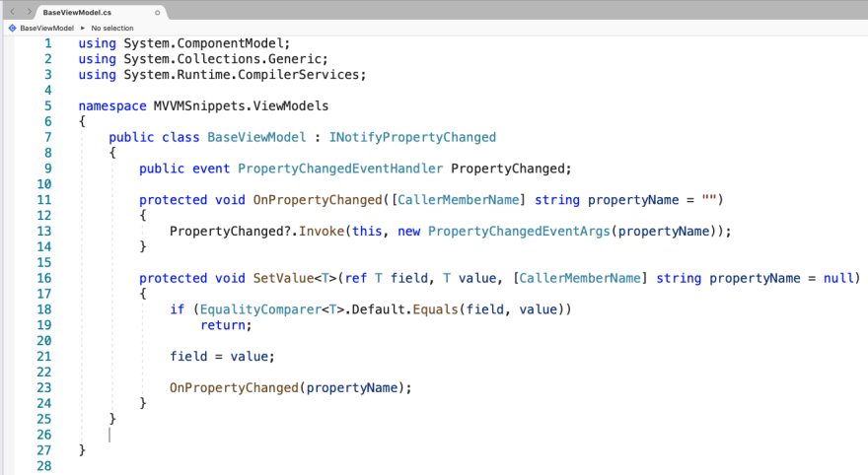Click on 'field = value;' statement
This screenshot has height=475, width=868.
222,356
